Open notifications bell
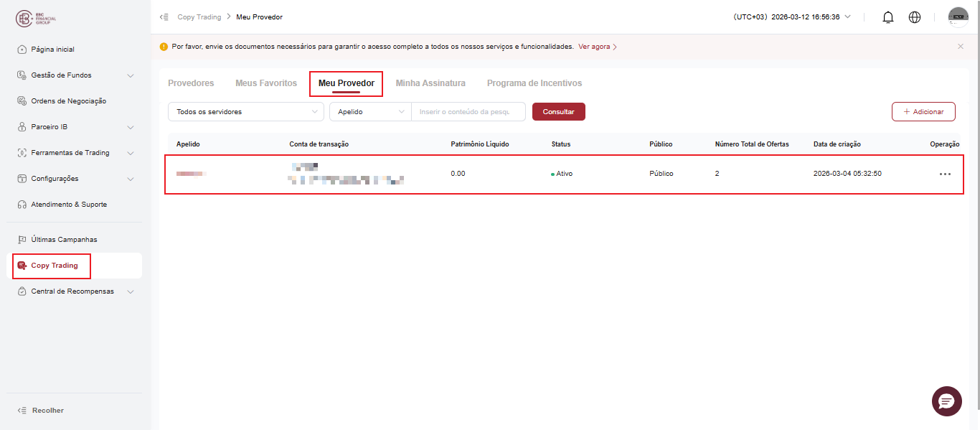Image resolution: width=980 pixels, height=430 pixels. (x=887, y=17)
